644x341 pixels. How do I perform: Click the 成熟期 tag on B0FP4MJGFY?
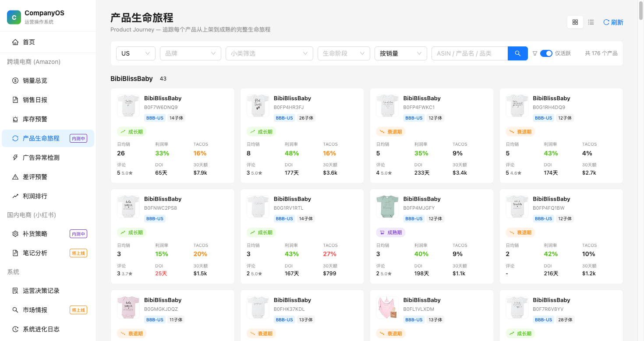pos(391,232)
